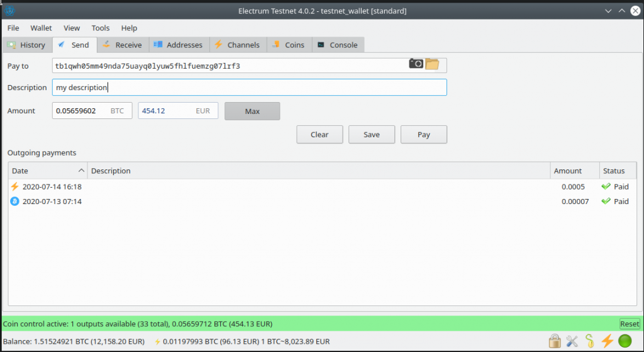Click the 0.00007 amount cell
Screen dimensions: 644x352
click(x=575, y=202)
